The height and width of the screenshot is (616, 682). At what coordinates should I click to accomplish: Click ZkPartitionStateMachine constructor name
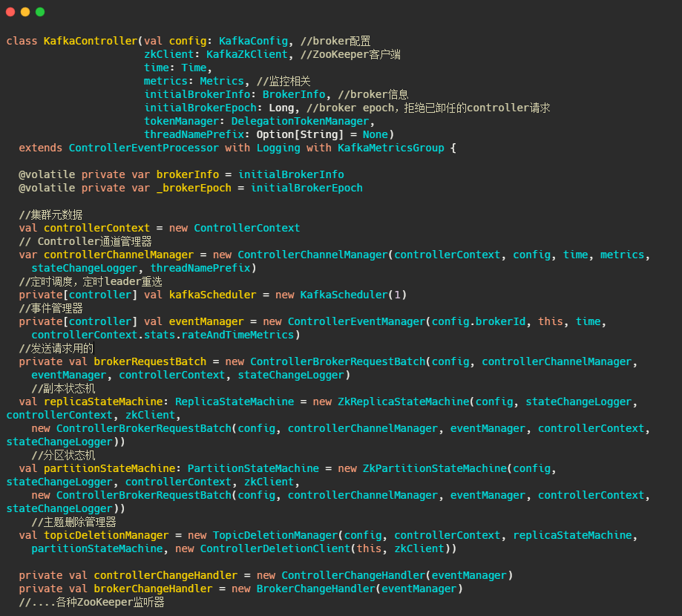(x=435, y=468)
